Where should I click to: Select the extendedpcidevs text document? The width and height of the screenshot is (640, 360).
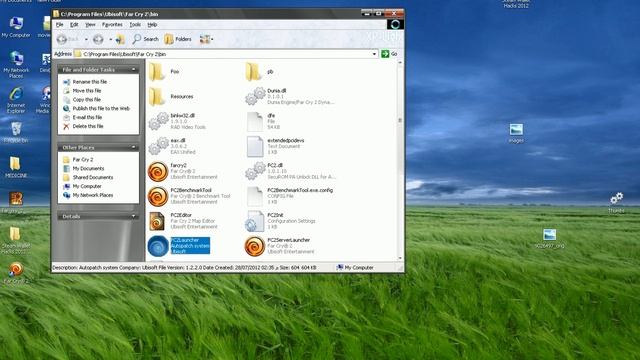pos(276,146)
